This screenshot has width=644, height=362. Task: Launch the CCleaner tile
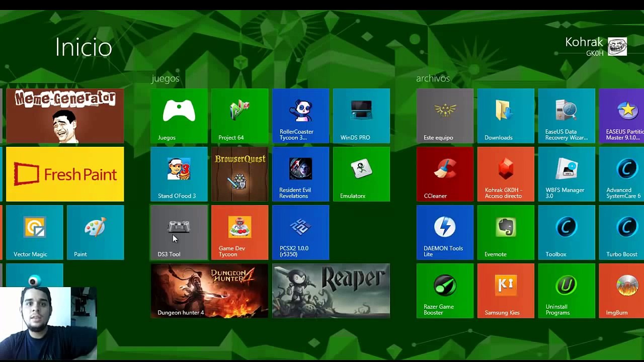(445, 174)
